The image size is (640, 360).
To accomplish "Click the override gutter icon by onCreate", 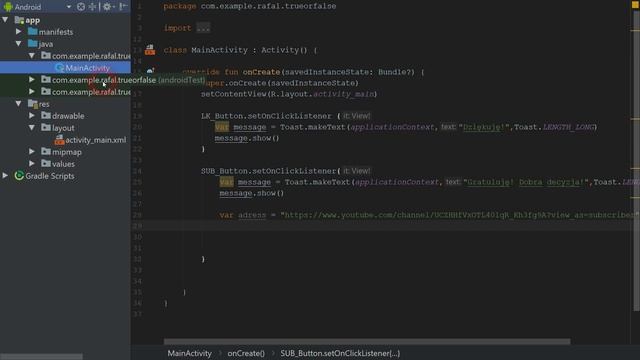I will [150, 71].
